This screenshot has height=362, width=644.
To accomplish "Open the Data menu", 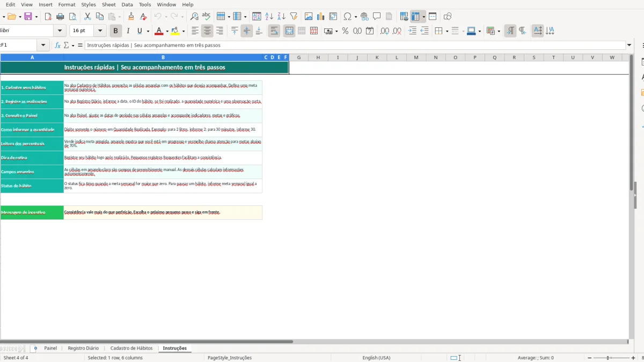I will point(127,4).
